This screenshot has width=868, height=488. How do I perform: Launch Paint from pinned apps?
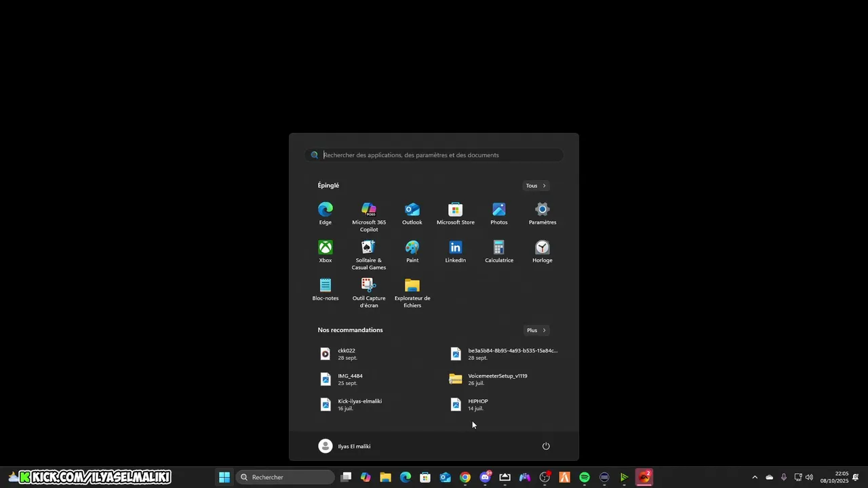pyautogui.click(x=412, y=251)
